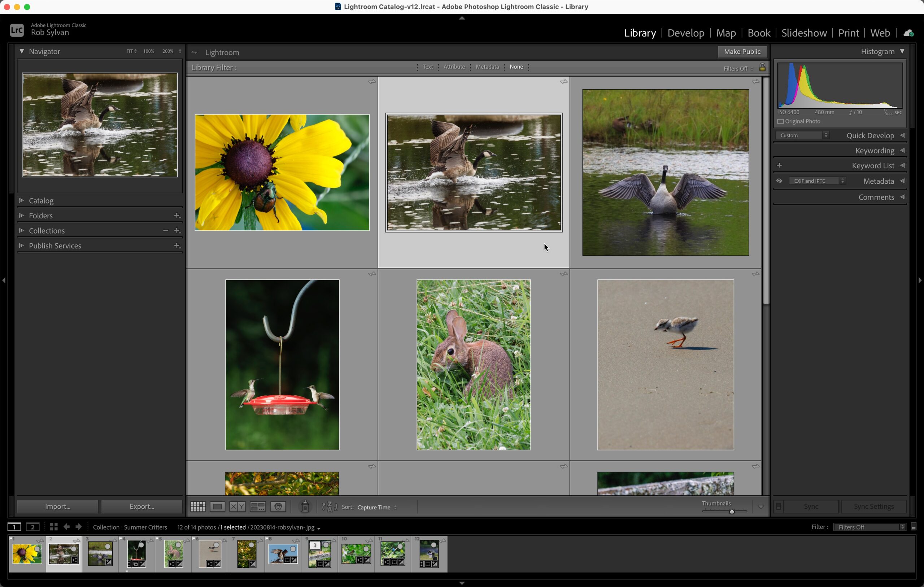Collapse the Navigator panel

pyautogui.click(x=22, y=51)
